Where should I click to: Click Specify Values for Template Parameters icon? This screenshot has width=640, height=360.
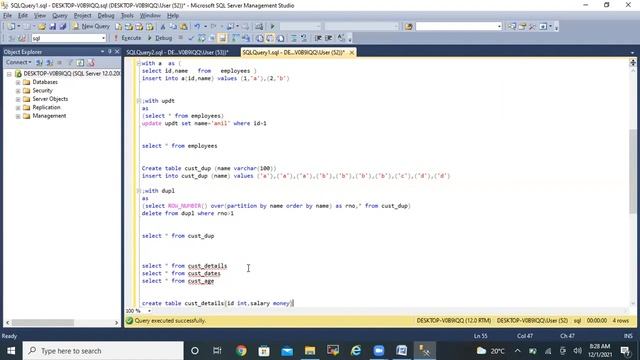click(x=341, y=38)
